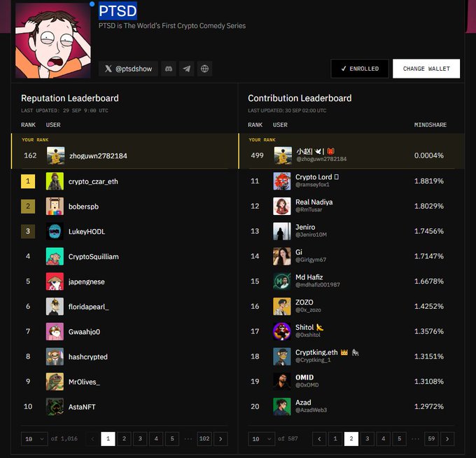Select username CryptoSquilliam
The height and width of the screenshot is (458, 476).
[94, 256]
